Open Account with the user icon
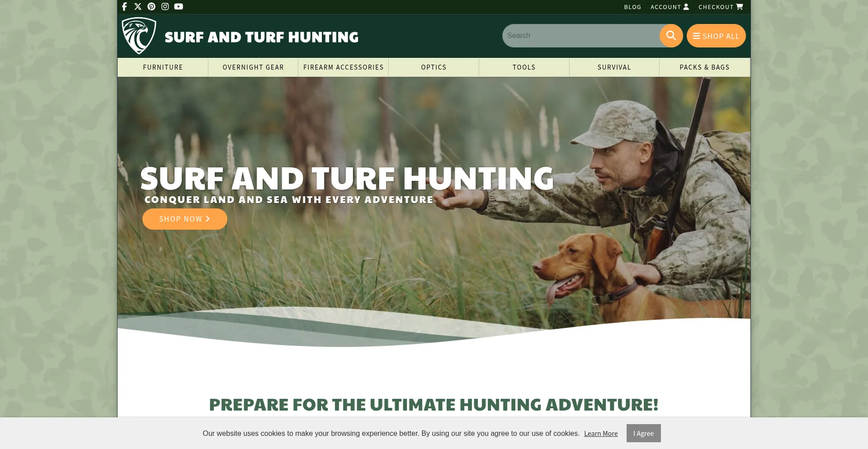This screenshot has width=868, height=449. (670, 7)
